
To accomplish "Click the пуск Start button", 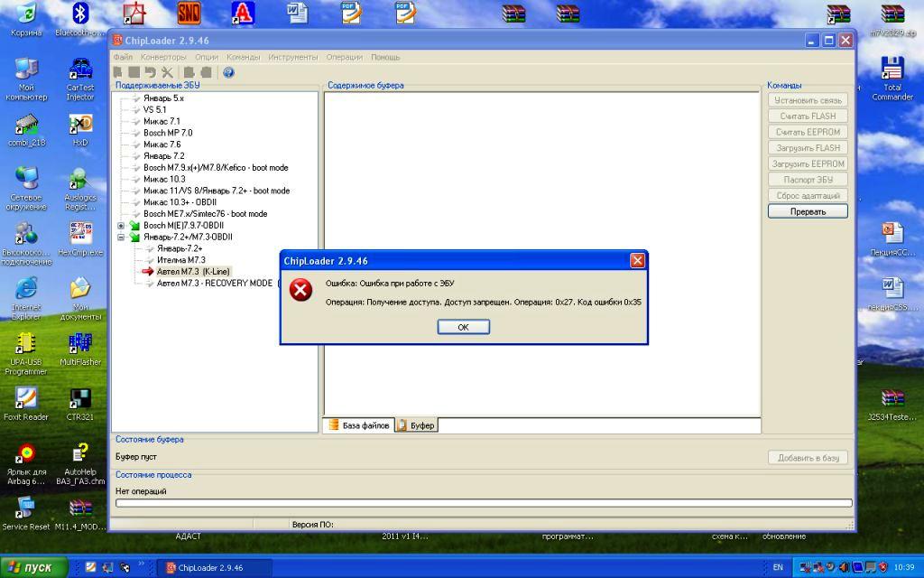I will pyautogui.click(x=34, y=567).
